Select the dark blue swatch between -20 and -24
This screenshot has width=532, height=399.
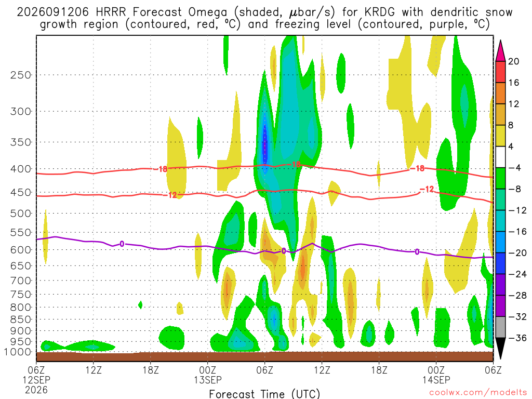500,263
